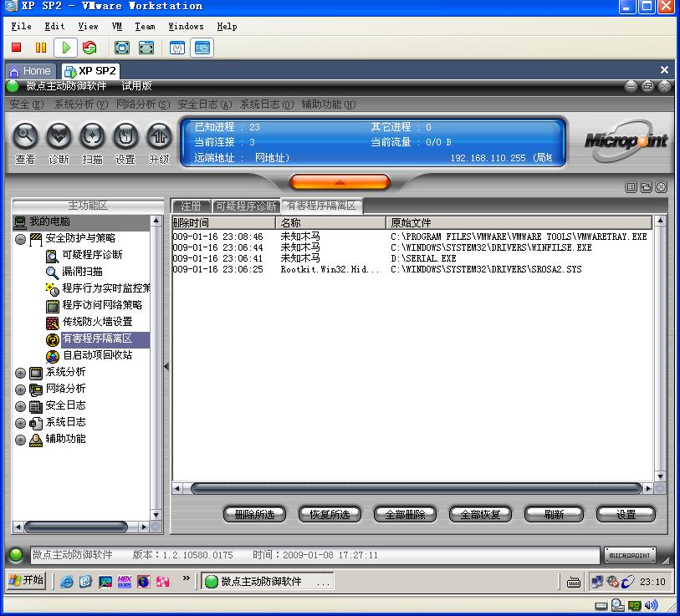
Task: Open the 系统分析(V) menu
Action: pos(81,104)
